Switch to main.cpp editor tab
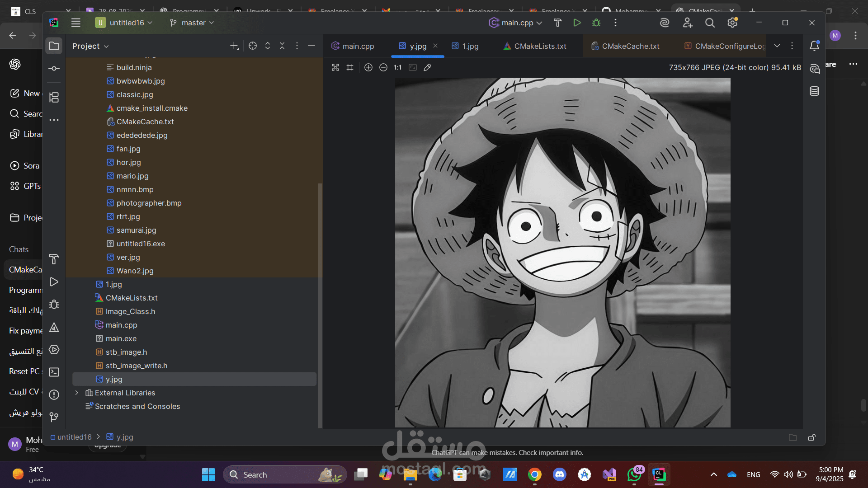The image size is (868, 488). pyautogui.click(x=353, y=46)
